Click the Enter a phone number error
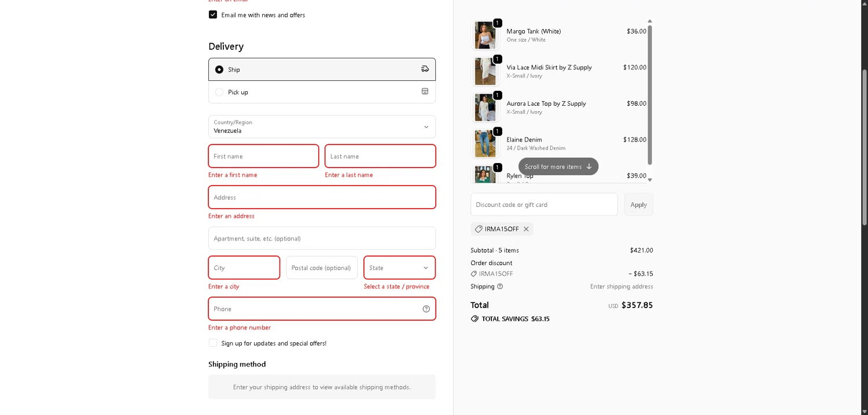Screen dimensions: 868x415 point(240,327)
